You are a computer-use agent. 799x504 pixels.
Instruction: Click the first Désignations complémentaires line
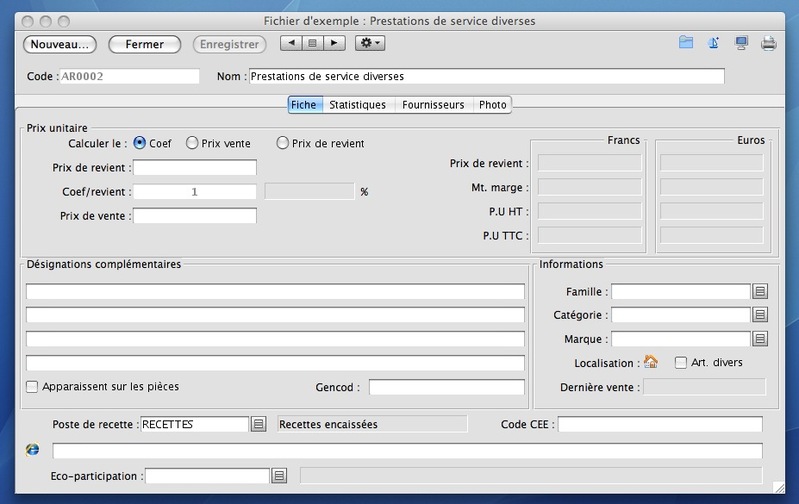[275, 291]
